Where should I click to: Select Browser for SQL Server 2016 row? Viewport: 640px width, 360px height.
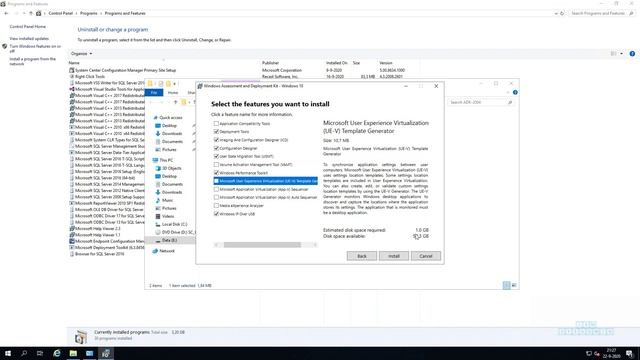[99, 253]
